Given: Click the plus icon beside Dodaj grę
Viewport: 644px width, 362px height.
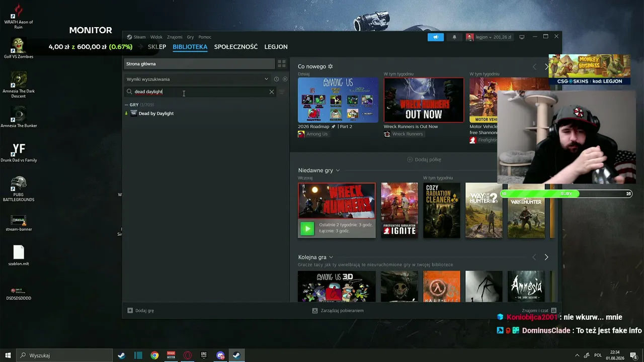Looking at the screenshot, I should tap(130, 311).
